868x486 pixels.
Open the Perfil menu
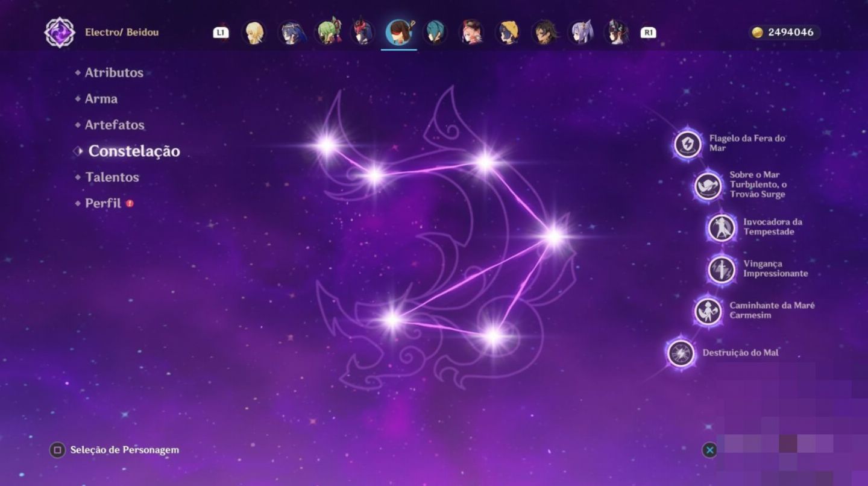pyautogui.click(x=103, y=203)
